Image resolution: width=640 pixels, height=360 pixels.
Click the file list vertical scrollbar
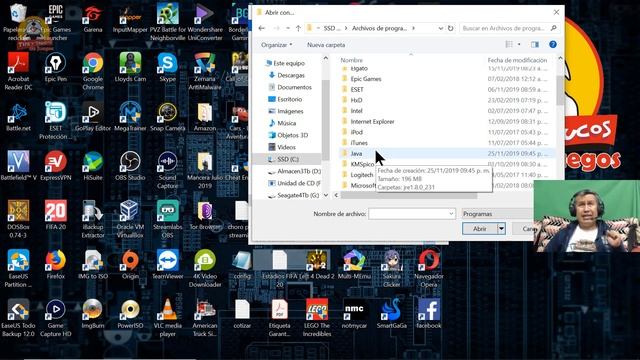560,90
